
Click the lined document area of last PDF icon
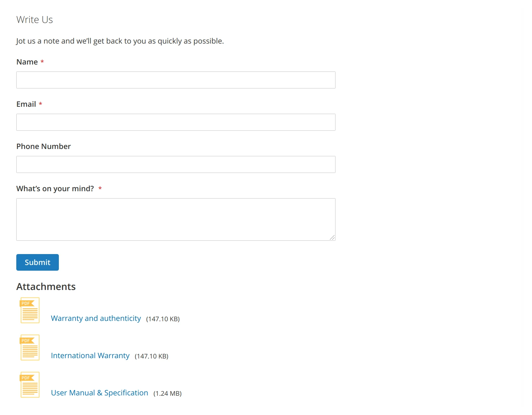click(x=30, y=388)
